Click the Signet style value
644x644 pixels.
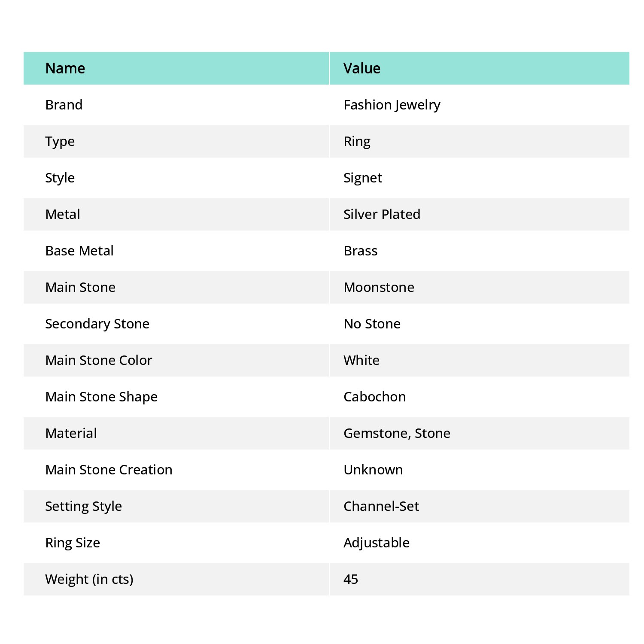coord(363,178)
